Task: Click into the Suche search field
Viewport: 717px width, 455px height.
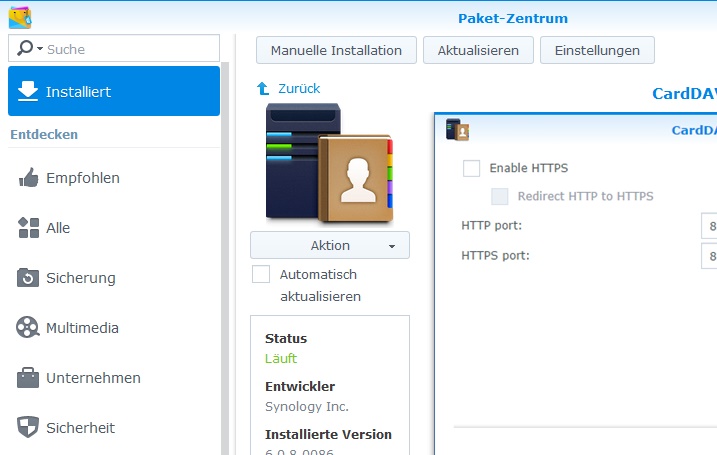Action: coord(114,48)
